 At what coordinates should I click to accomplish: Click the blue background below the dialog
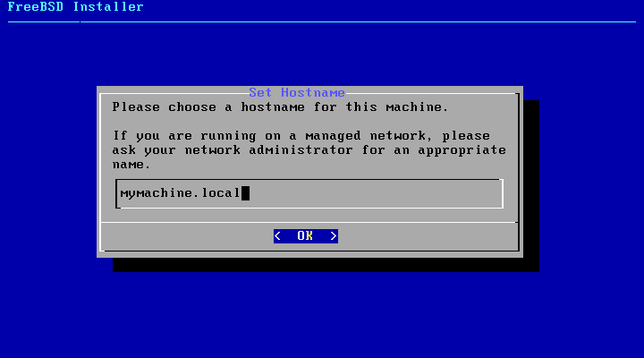click(x=322, y=313)
